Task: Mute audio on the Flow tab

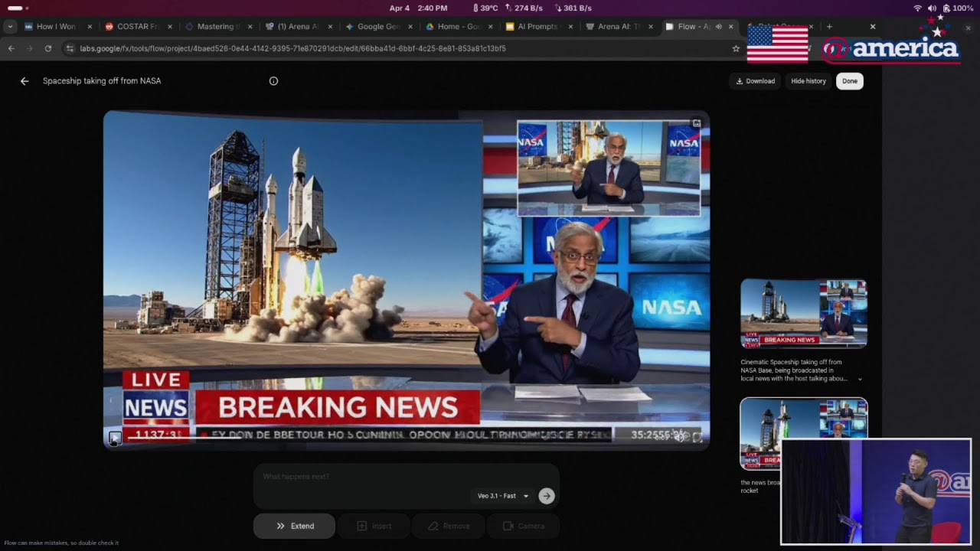Action: tap(718, 27)
